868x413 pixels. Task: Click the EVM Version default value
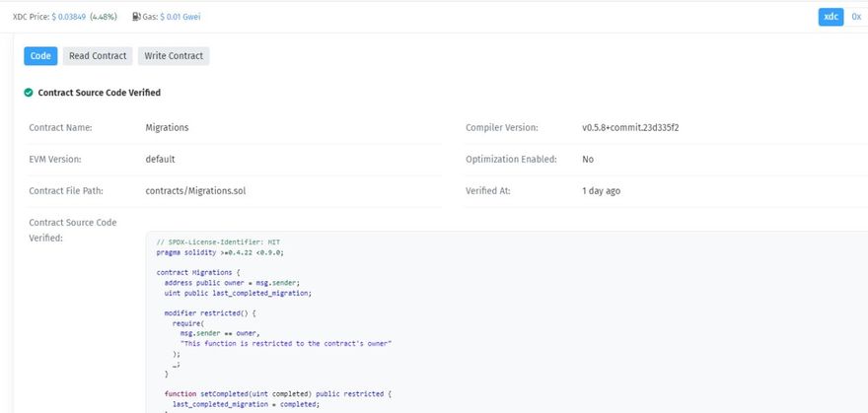click(x=160, y=160)
